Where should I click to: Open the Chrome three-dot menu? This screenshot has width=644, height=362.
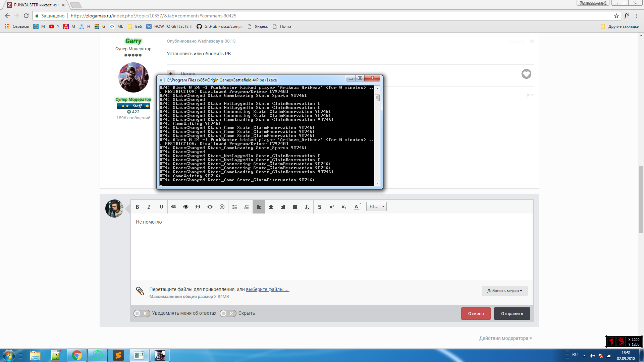[637, 16]
